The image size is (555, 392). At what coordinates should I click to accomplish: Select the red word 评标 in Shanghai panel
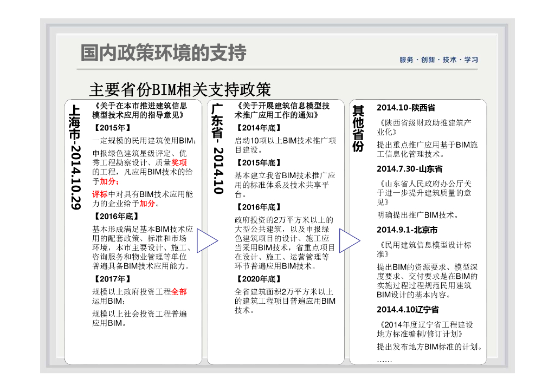coord(100,194)
